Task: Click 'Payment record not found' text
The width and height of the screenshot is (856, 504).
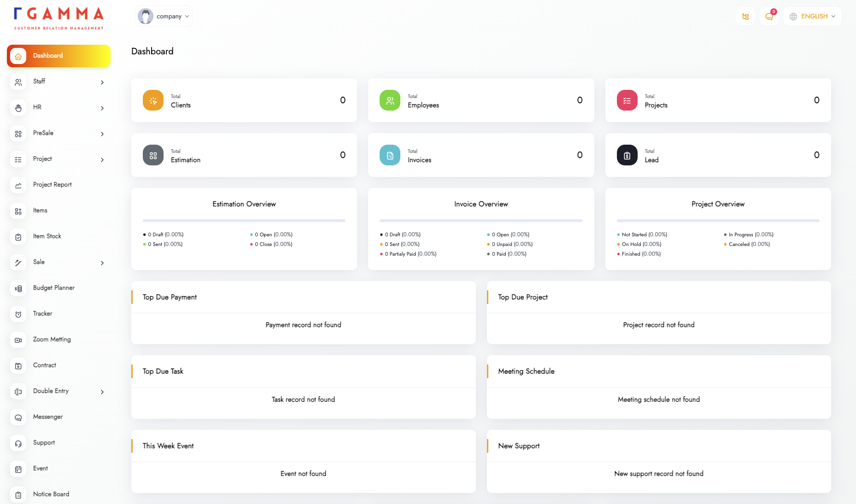Action: [x=303, y=325]
